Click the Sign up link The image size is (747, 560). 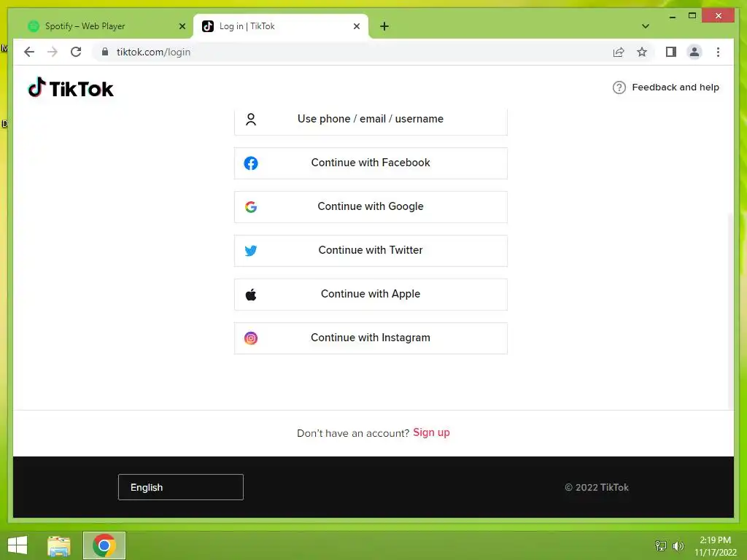coord(431,432)
